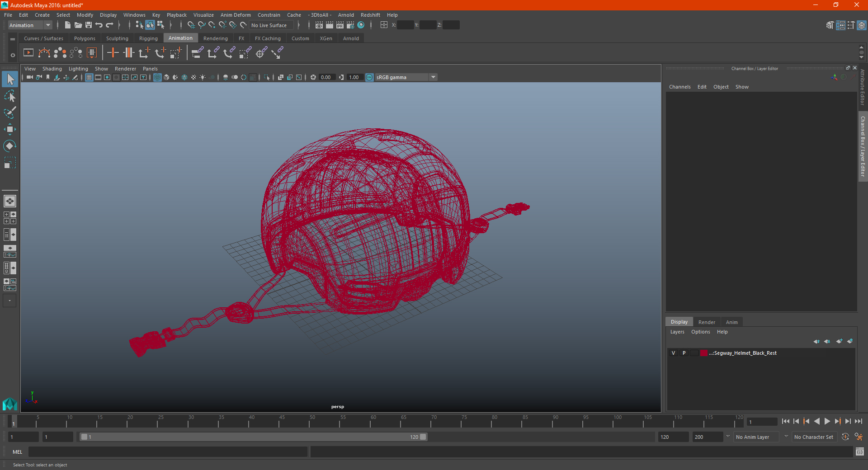This screenshot has height=470, width=868.
Task: Undo the last action with arrow icon
Action: tap(99, 25)
